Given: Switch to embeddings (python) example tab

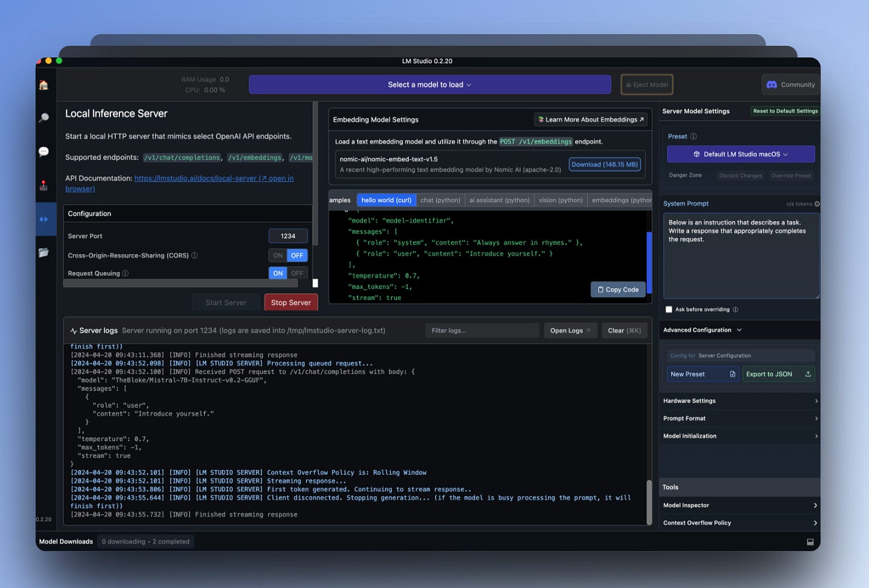Looking at the screenshot, I should pos(620,200).
